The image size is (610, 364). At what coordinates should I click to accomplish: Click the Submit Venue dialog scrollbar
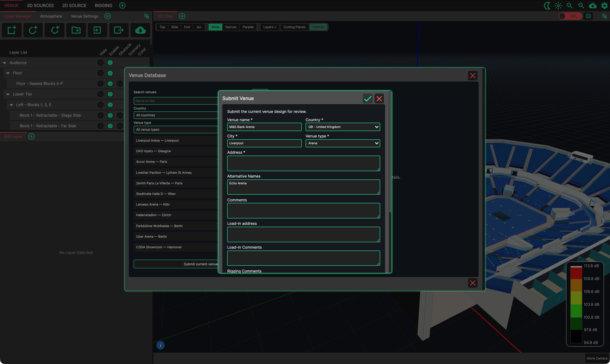tap(390, 152)
